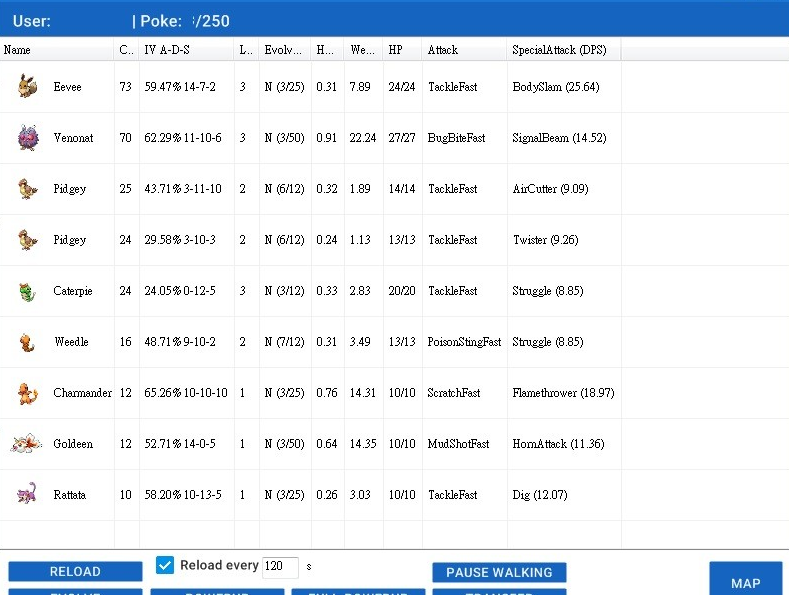This screenshot has height=595, width=789.
Task: Click the sprite of Pidgey with CP 25
Action: coord(28,189)
